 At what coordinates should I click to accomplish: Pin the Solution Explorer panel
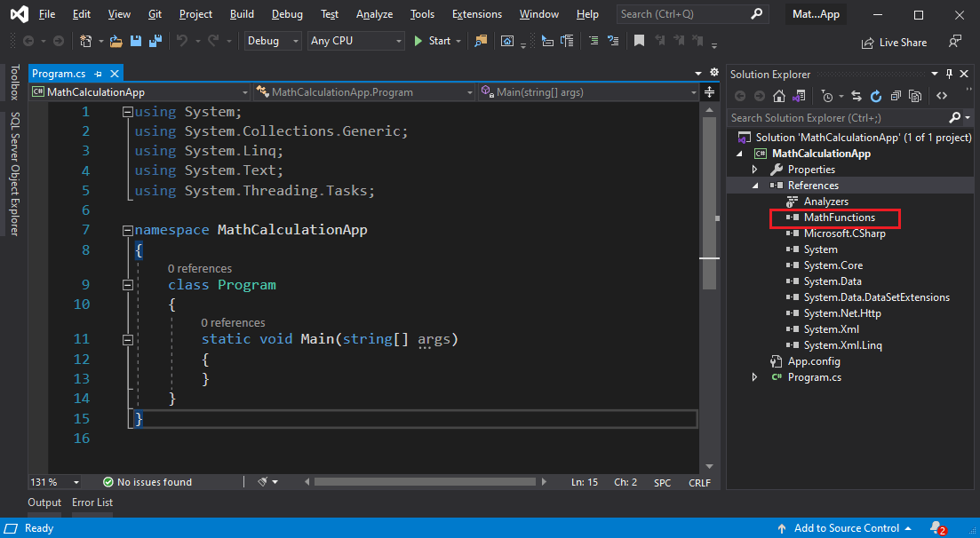pyautogui.click(x=950, y=74)
